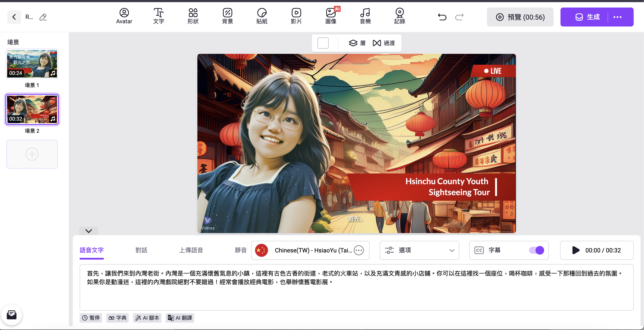The width and height of the screenshot is (644, 330).
Task: Click the AI 翻譯 button
Action: 180,318
